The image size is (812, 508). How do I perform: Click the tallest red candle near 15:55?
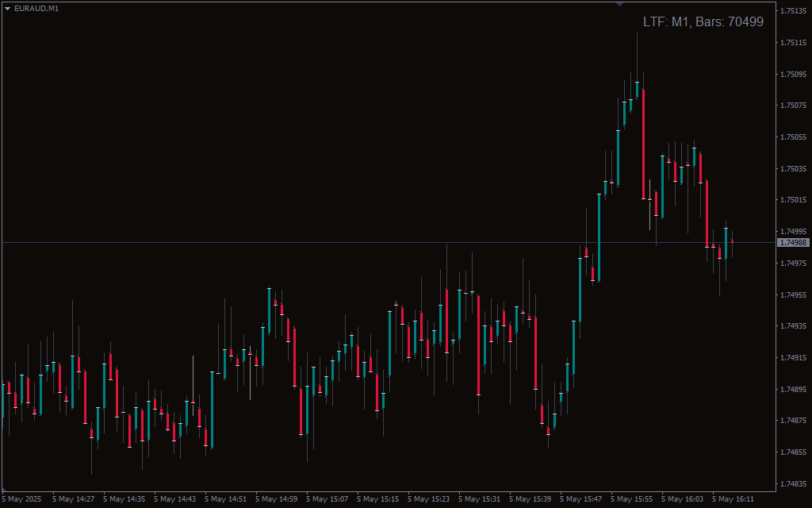click(x=643, y=143)
